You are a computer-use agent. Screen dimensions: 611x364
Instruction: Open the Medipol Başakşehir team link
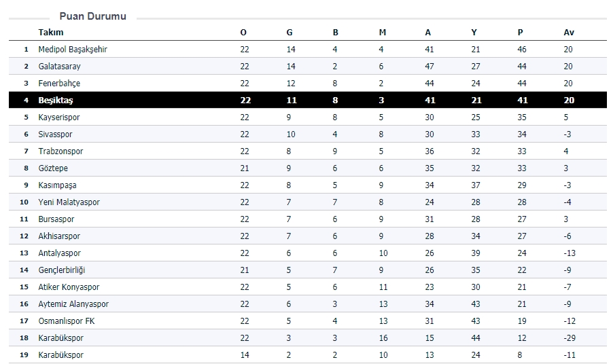(73, 50)
